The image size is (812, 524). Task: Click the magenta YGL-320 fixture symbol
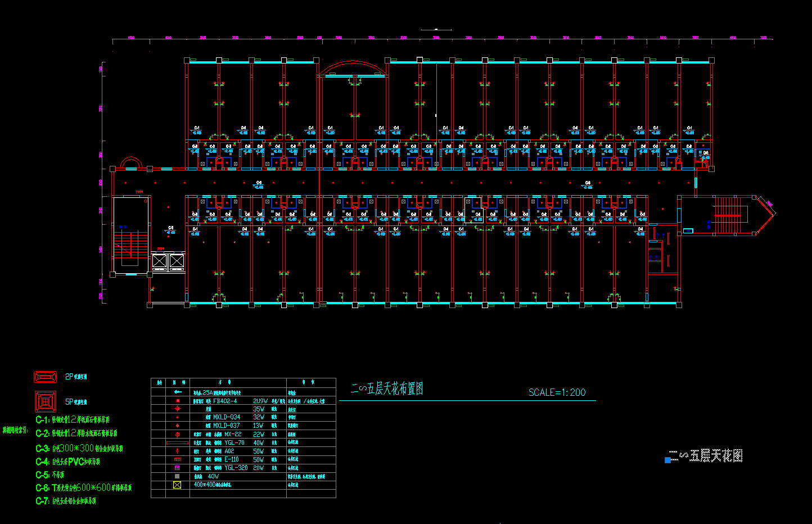click(x=177, y=468)
